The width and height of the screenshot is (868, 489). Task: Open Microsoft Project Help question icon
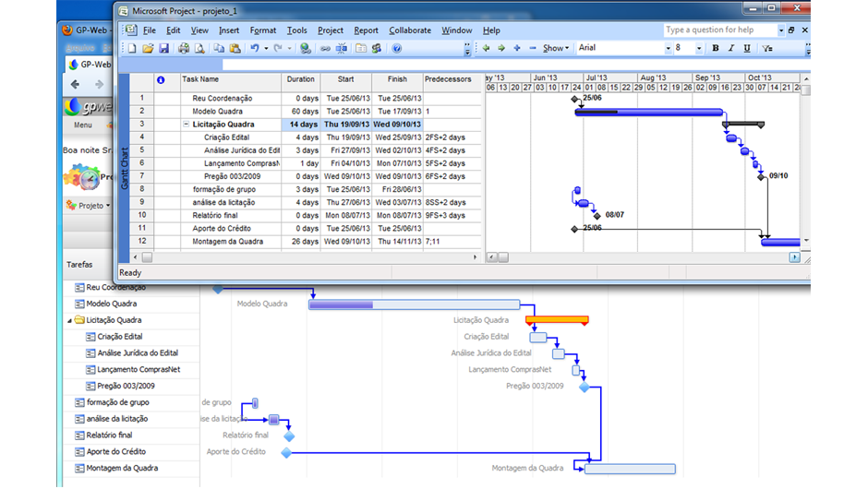click(x=397, y=49)
